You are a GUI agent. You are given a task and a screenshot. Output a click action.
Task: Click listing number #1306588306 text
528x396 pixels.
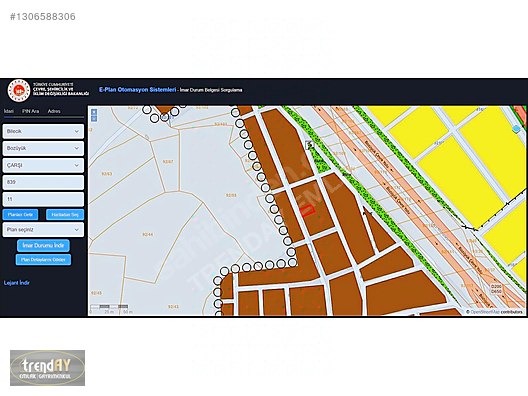pyautogui.click(x=43, y=17)
